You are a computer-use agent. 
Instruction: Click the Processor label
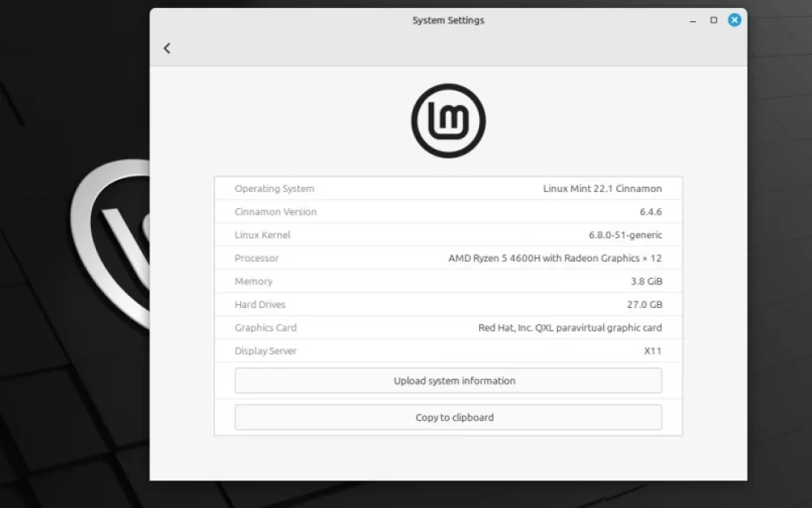257,258
